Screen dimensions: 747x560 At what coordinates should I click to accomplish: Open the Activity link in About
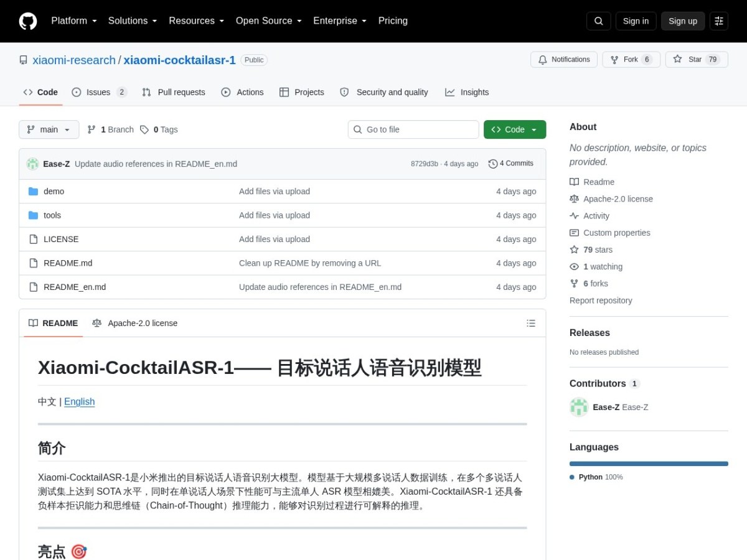click(590, 216)
